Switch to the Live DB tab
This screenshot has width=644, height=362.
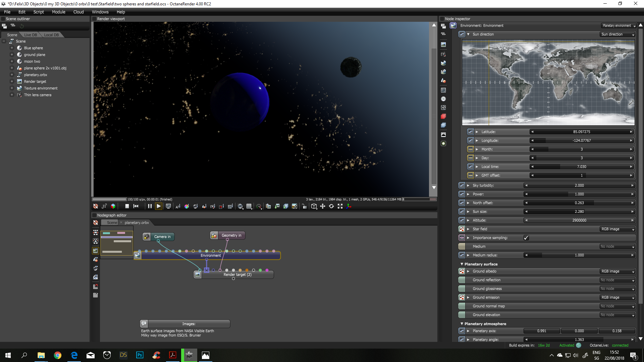pyautogui.click(x=31, y=35)
